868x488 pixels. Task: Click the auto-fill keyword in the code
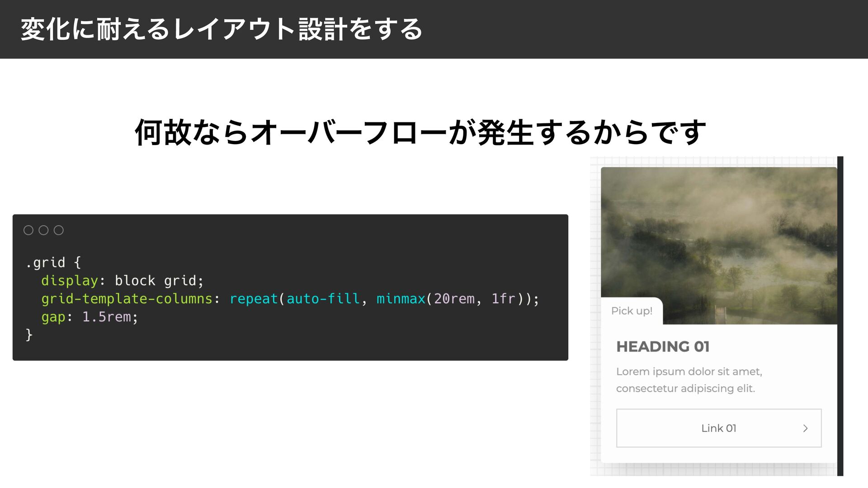click(323, 299)
